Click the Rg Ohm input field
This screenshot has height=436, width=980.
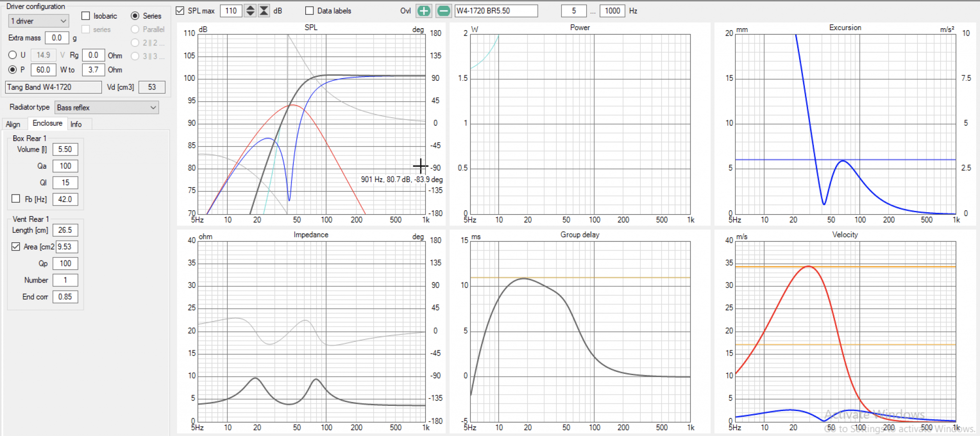coord(93,55)
